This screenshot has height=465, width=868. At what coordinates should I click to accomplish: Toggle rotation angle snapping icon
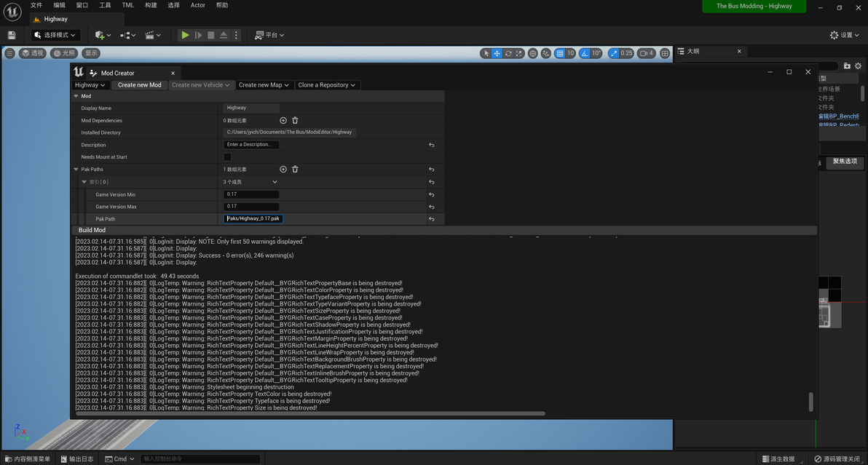585,53
